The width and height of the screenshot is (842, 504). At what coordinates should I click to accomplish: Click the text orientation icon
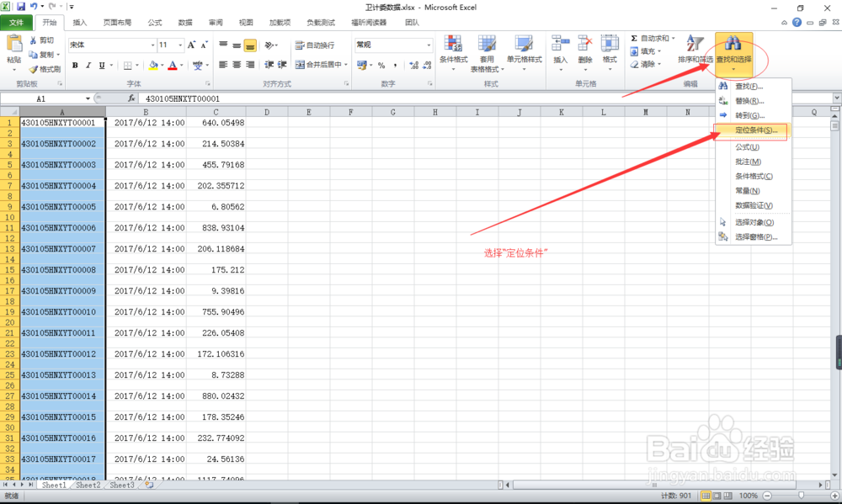[x=270, y=45]
